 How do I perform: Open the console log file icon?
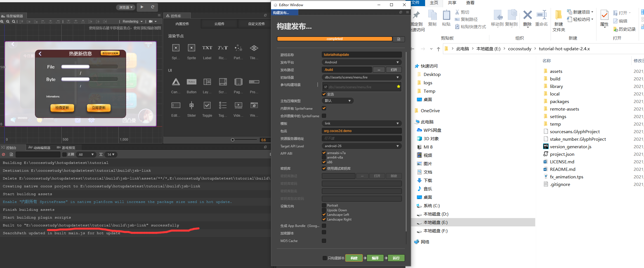click(x=11, y=154)
